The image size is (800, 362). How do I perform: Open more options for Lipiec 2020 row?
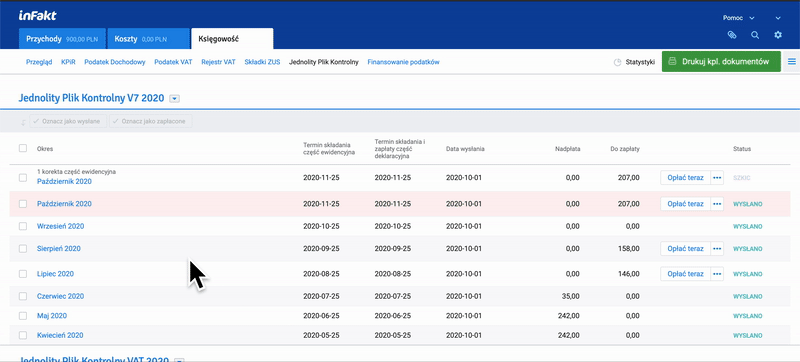pos(717,274)
